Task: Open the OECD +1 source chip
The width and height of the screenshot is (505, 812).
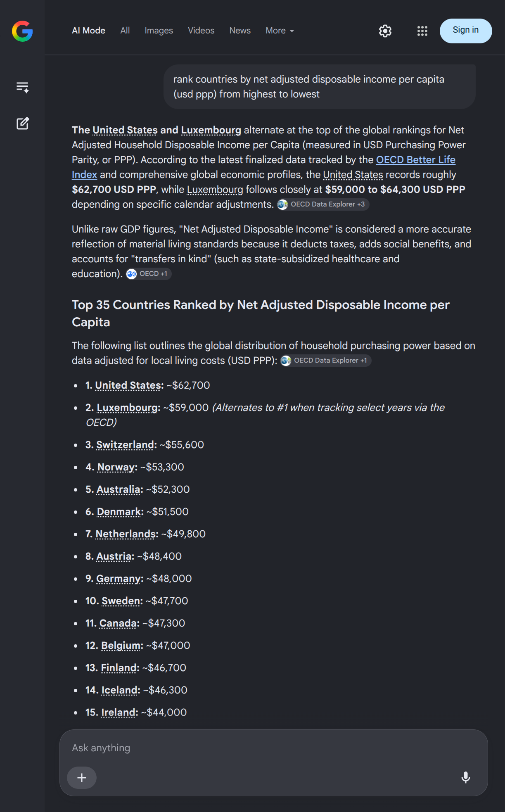Action: [148, 274]
